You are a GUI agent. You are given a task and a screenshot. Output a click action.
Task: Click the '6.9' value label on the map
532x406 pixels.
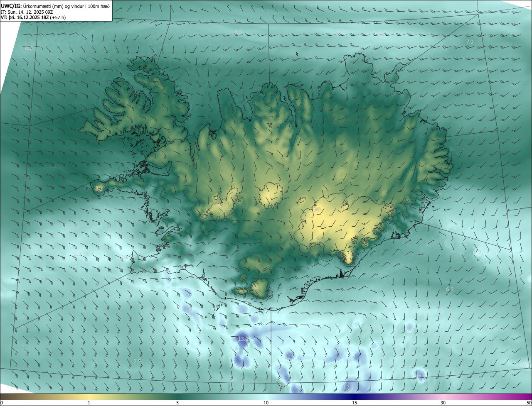[x=450, y=289]
